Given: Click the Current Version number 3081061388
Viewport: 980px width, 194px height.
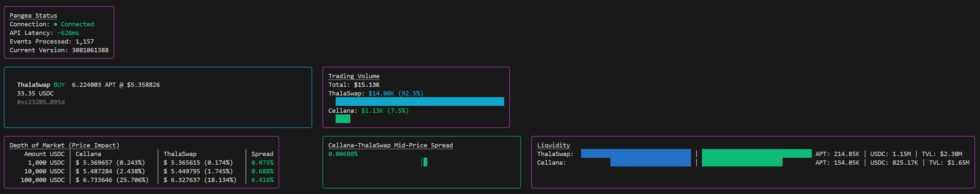Looking at the screenshot, I should click(90, 50).
